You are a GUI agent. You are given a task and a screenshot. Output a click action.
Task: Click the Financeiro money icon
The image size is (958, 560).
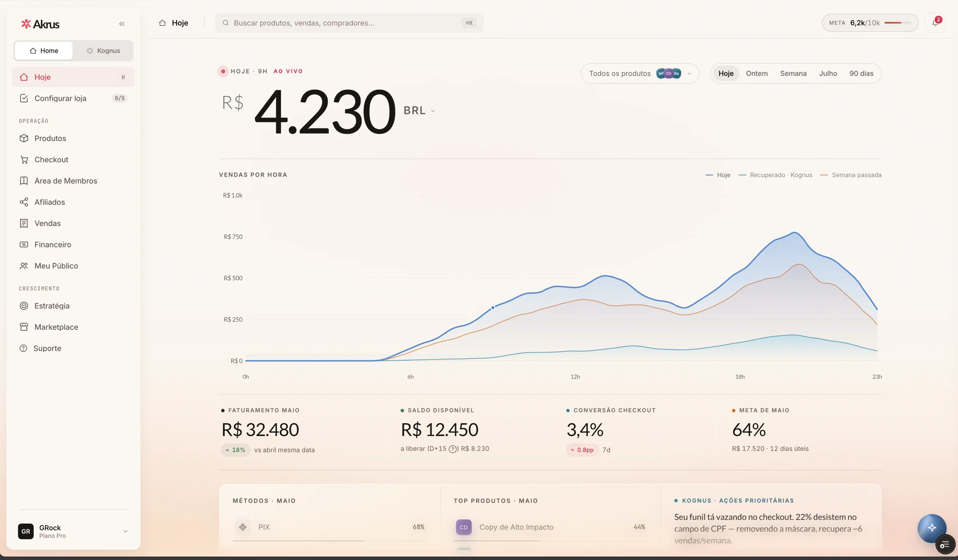24,245
